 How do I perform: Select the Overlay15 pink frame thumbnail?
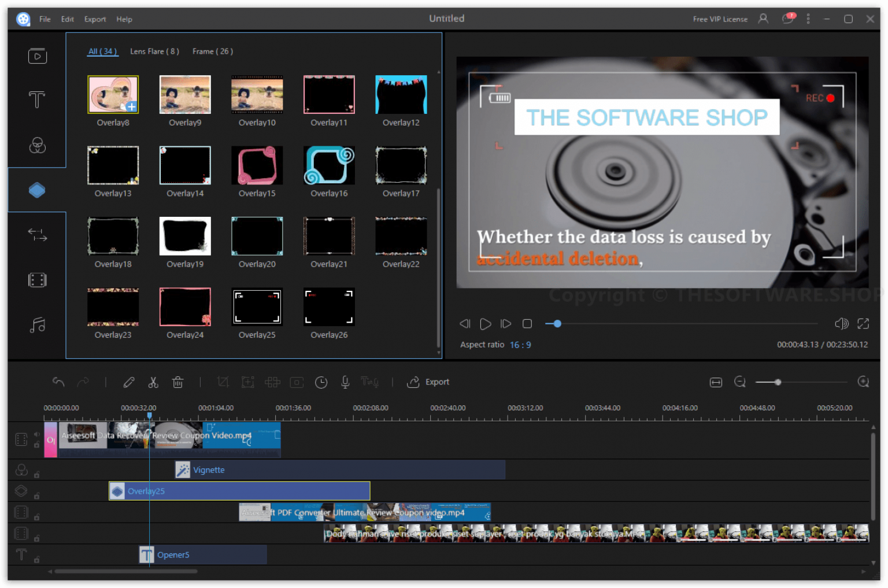(257, 165)
